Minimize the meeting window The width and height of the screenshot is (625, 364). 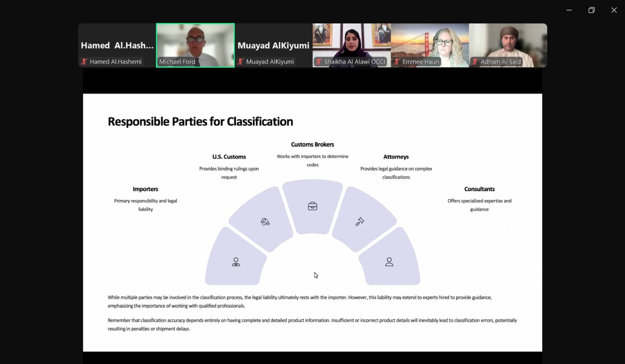[x=569, y=10]
